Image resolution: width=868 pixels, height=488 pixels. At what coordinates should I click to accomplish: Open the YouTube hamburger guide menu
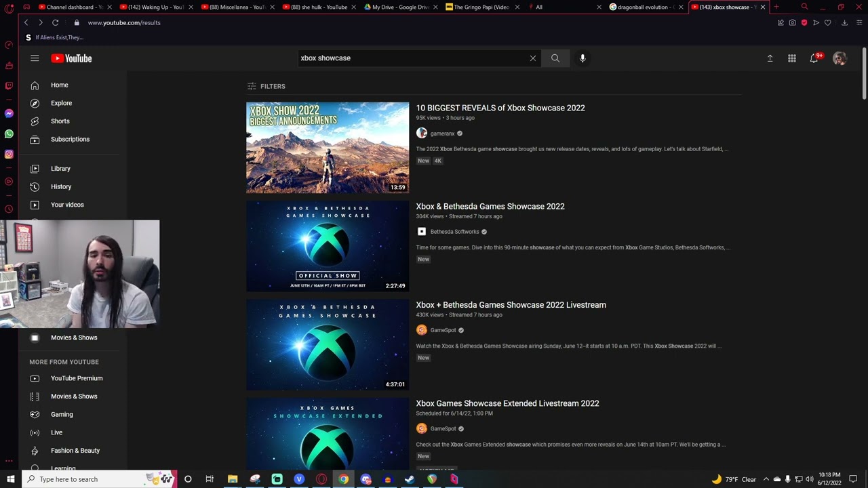(35, 58)
